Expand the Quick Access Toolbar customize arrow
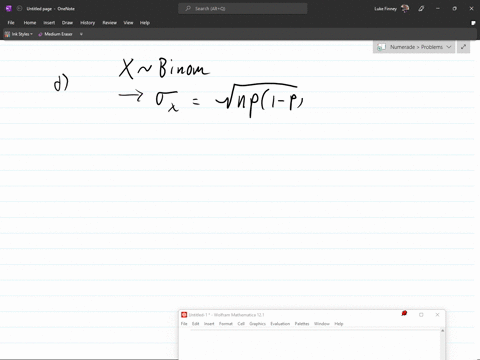The image size is (480, 360). click(x=81, y=34)
